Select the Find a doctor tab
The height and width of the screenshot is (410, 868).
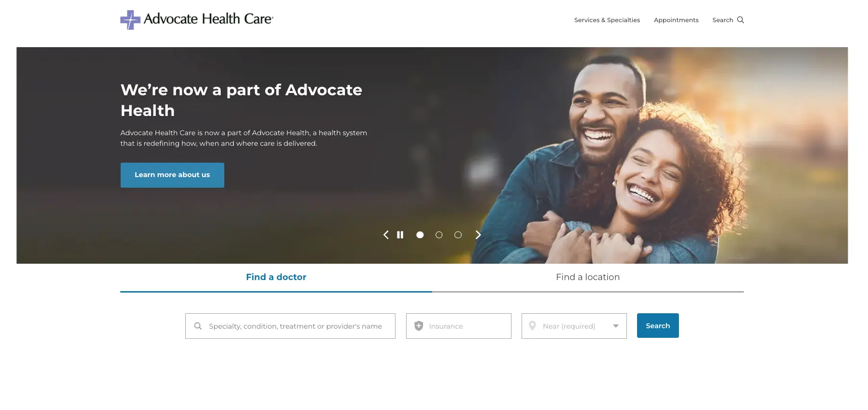[x=276, y=278]
